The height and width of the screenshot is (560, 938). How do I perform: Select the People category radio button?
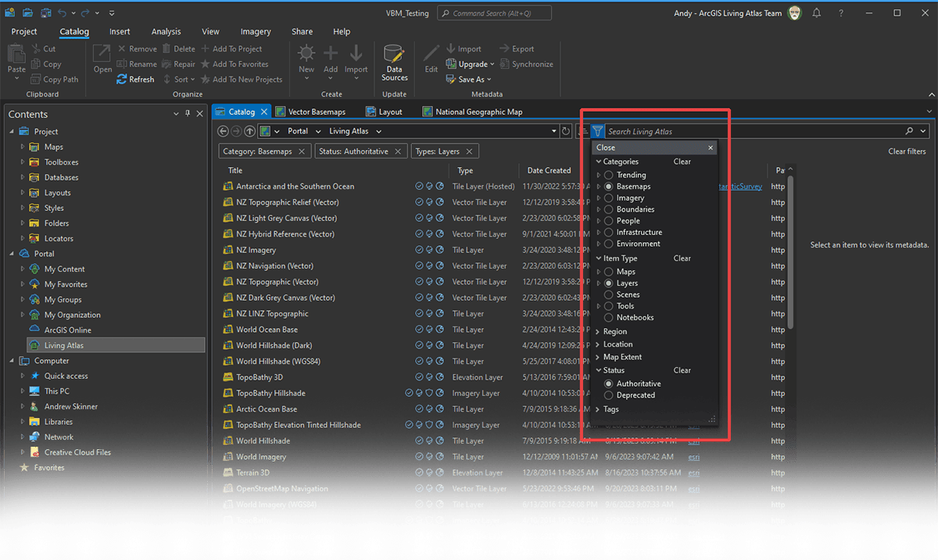[609, 221]
